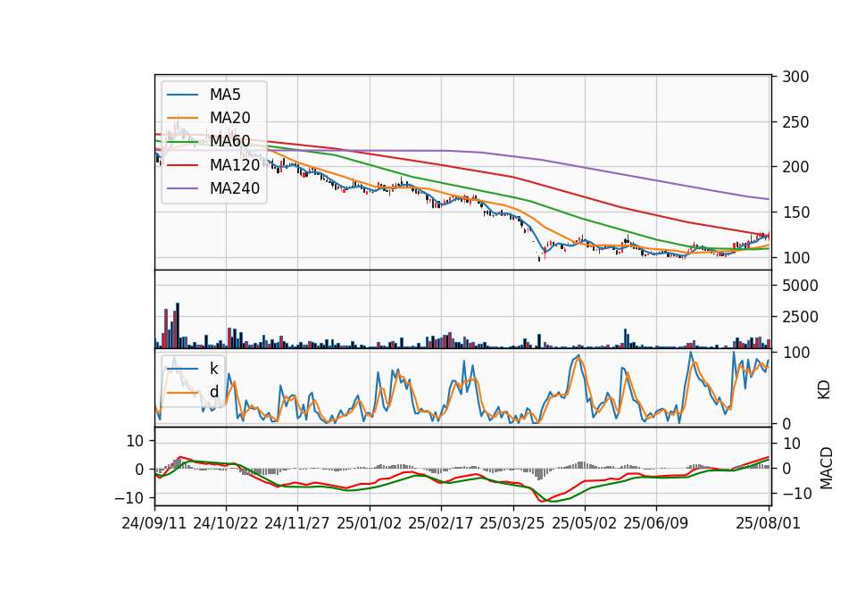Click the MA5 legend label
857x616 pixels.
tap(225, 95)
